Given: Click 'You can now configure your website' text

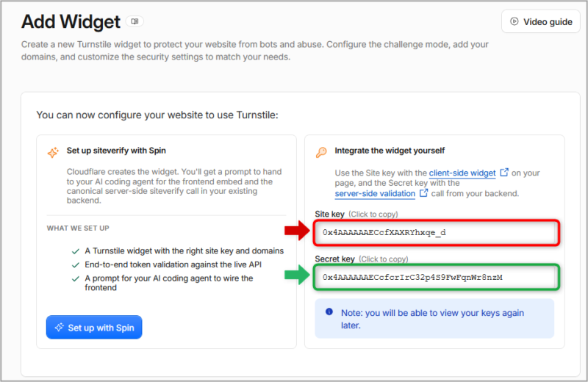Looking at the screenshot, I should pos(157,115).
